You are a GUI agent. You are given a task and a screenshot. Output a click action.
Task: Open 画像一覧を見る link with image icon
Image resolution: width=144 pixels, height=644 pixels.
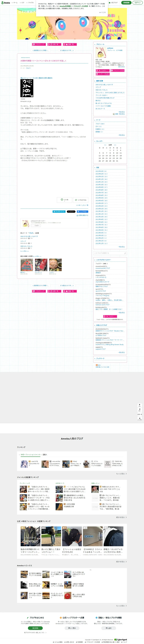click(x=119, y=114)
